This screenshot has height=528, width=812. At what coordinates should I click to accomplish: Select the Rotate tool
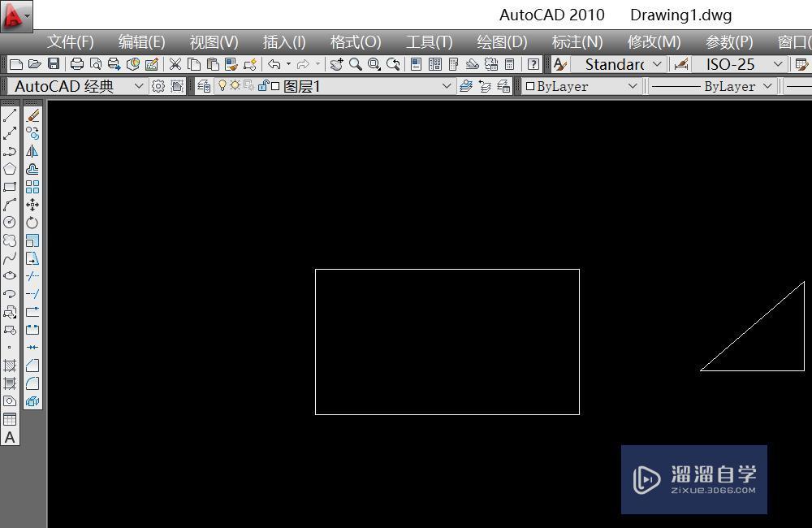32,223
